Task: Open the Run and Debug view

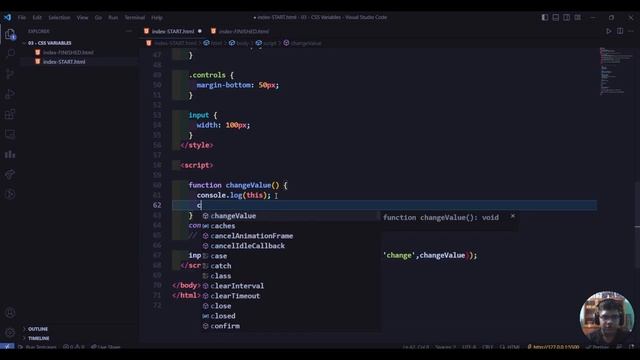Action: [x=10, y=94]
